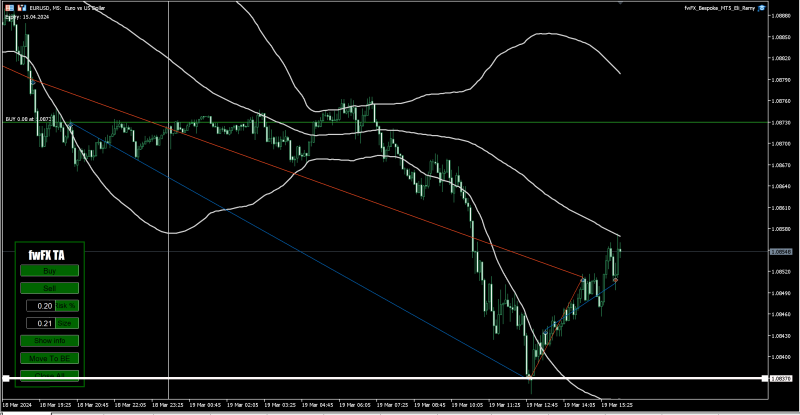Click the Expiry: 15.04.2024 label
Screen dimensions: 800x415
(27, 17)
